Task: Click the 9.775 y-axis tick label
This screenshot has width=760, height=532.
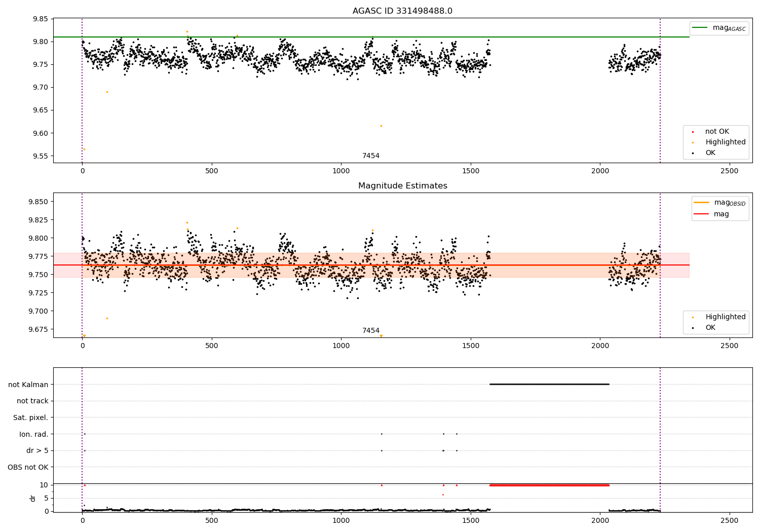Action: (38, 257)
